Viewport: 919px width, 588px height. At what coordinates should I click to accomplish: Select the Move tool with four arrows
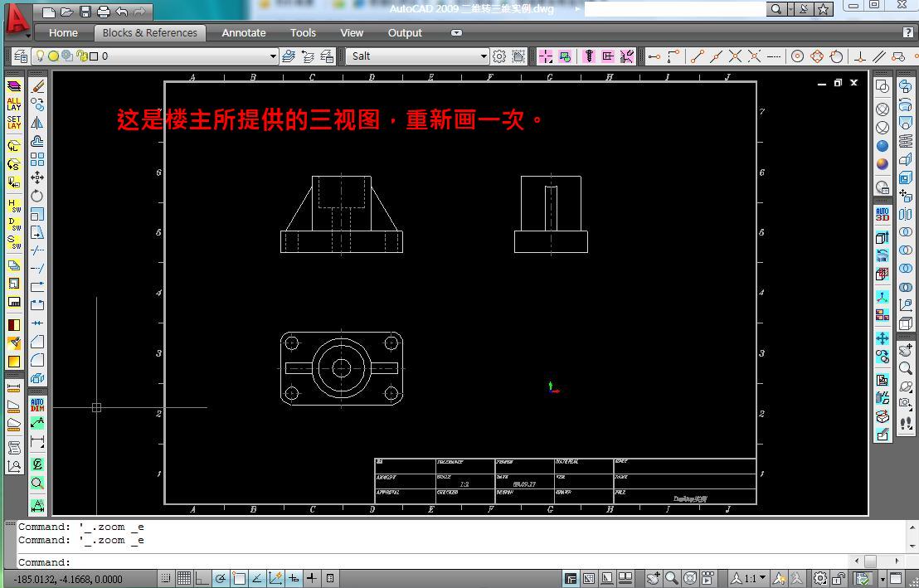click(37, 177)
